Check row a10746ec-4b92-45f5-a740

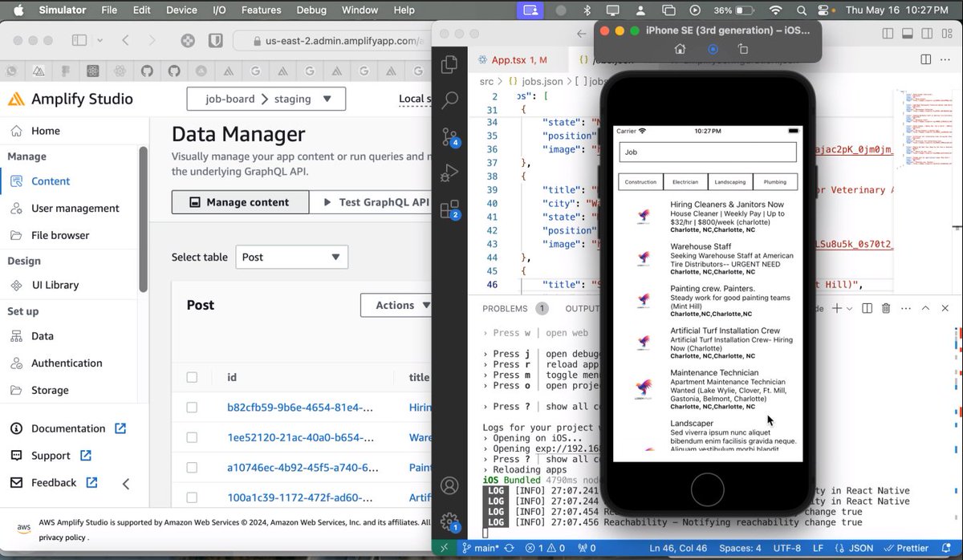pyautogui.click(x=192, y=468)
